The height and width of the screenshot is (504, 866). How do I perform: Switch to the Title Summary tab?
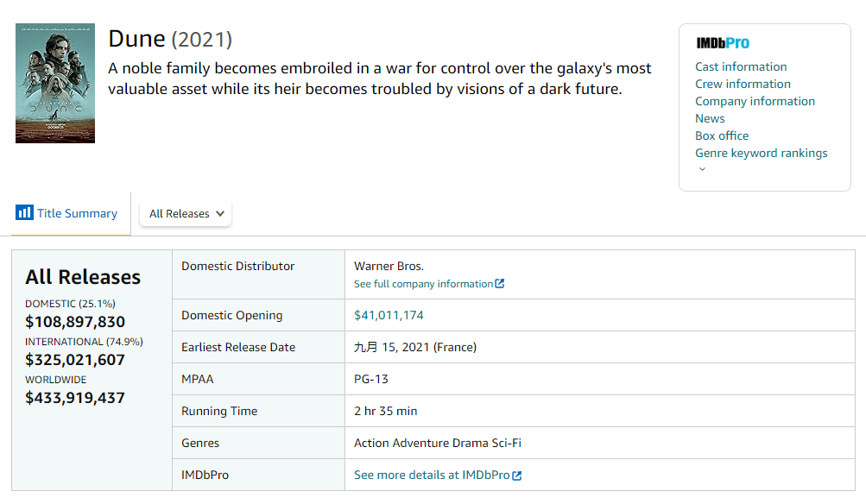point(77,214)
